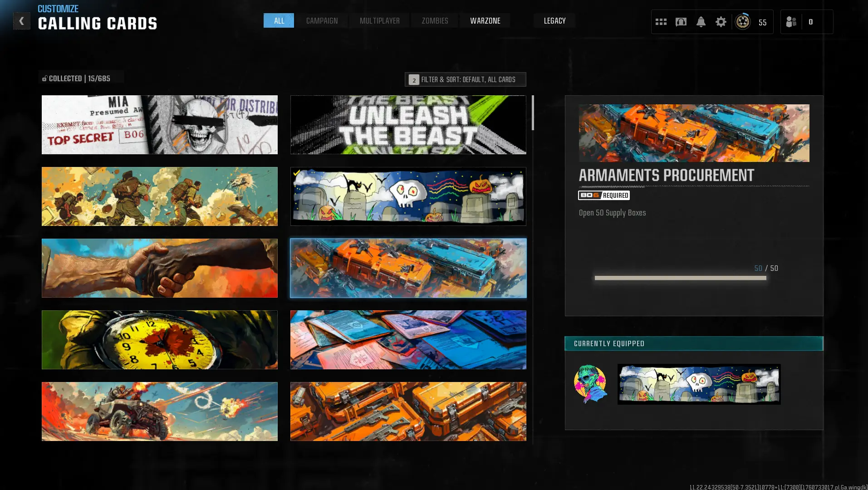Open the friends party icon
868x490 pixels.
(x=791, y=22)
